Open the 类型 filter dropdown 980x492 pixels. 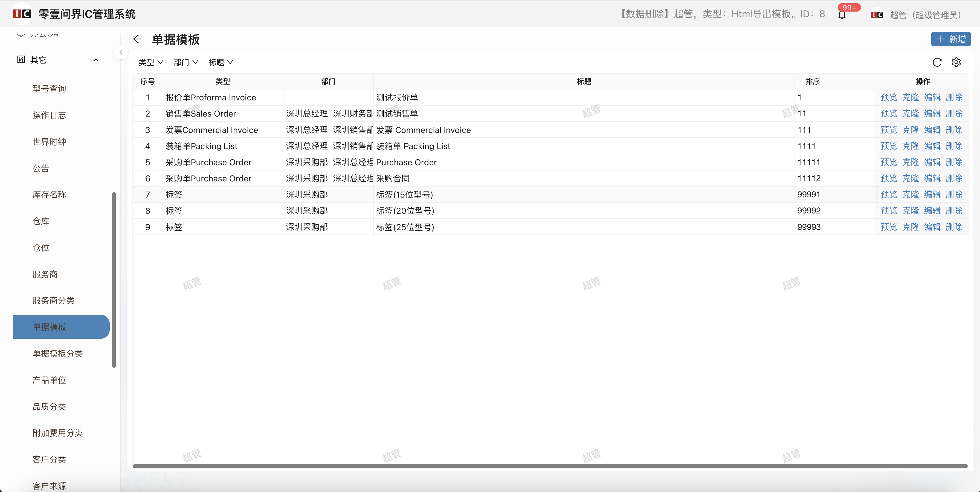click(x=151, y=62)
